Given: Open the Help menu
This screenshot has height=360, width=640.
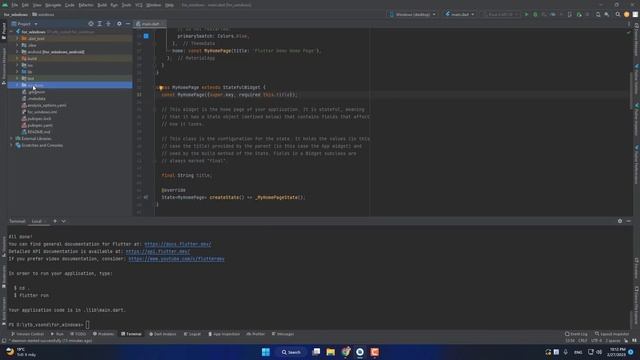Looking at the screenshot, I should 169,5.
